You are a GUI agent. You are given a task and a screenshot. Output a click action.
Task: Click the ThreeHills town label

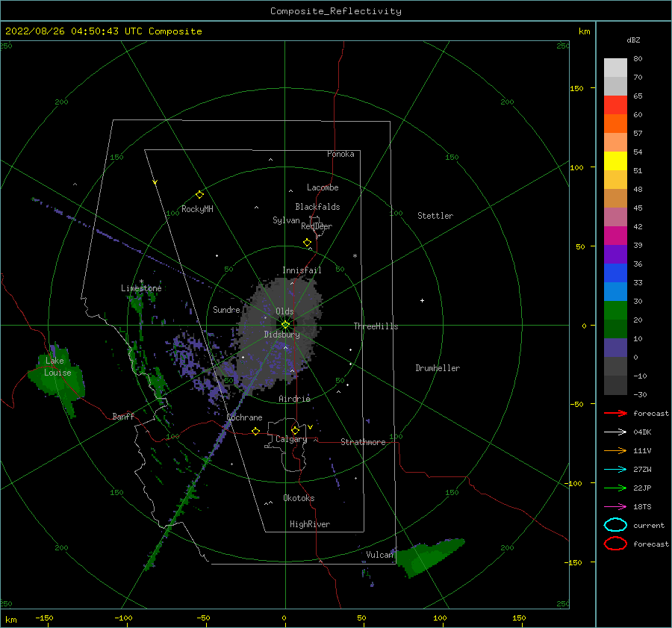[x=376, y=326]
